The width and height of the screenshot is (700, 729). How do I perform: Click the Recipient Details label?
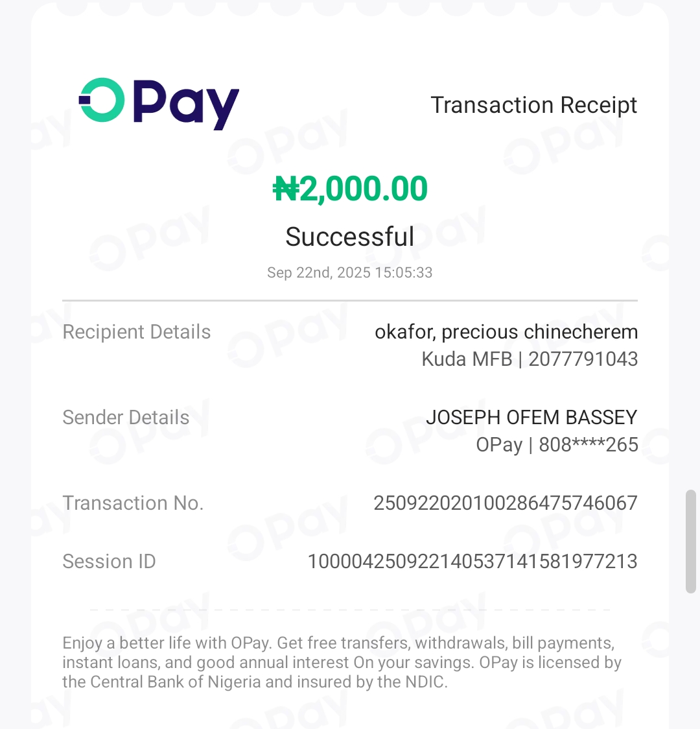pyautogui.click(x=137, y=332)
